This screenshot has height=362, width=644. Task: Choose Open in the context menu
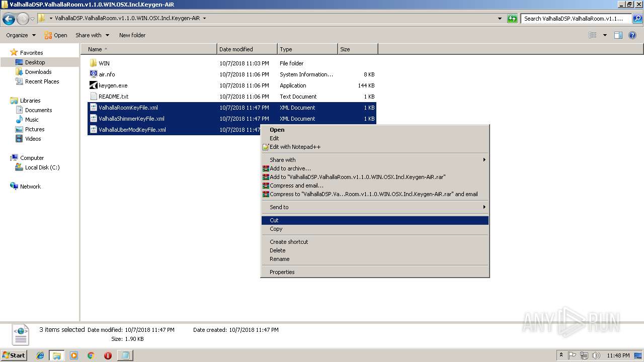[x=375, y=130]
